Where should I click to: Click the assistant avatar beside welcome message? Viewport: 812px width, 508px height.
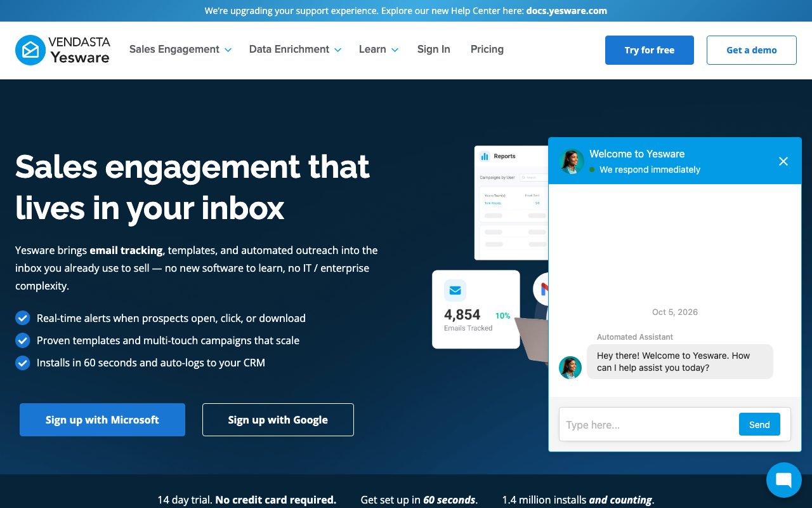tap(570, 368)
